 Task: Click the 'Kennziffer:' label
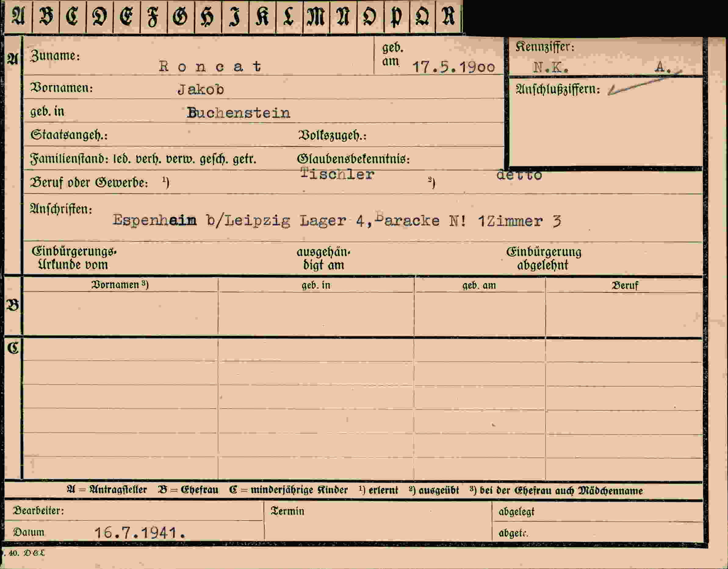point(545,47)
